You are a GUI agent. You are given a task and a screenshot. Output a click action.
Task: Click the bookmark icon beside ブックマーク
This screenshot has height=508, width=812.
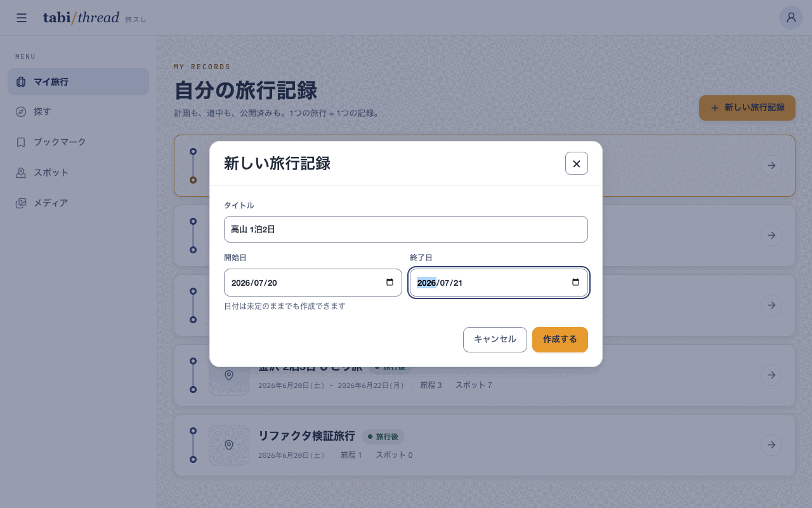(x=21, y=142)
